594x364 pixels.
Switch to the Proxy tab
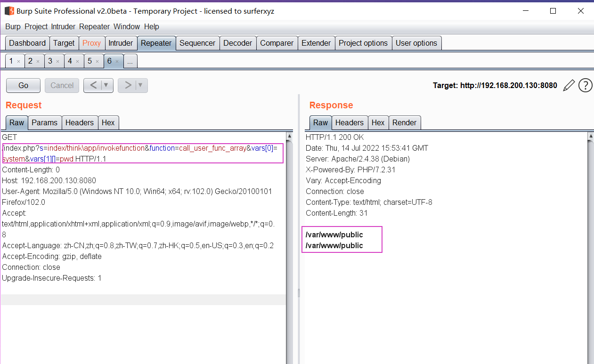(x=91, y=43)
